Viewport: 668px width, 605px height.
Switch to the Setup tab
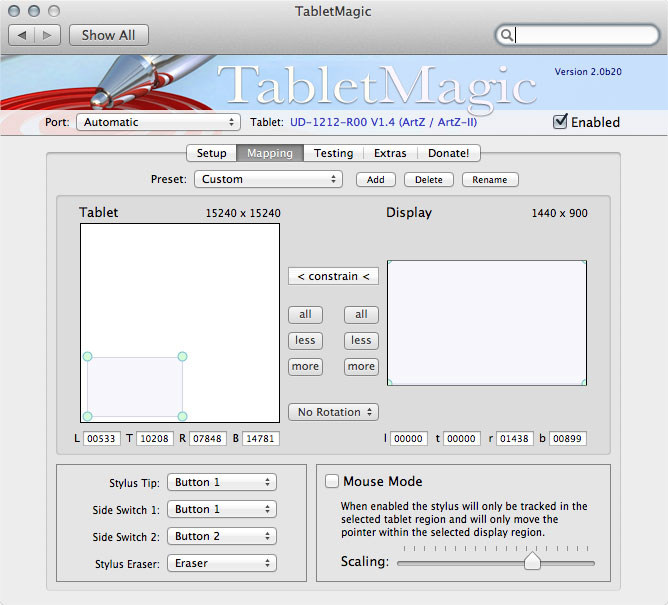click(211, 153)
